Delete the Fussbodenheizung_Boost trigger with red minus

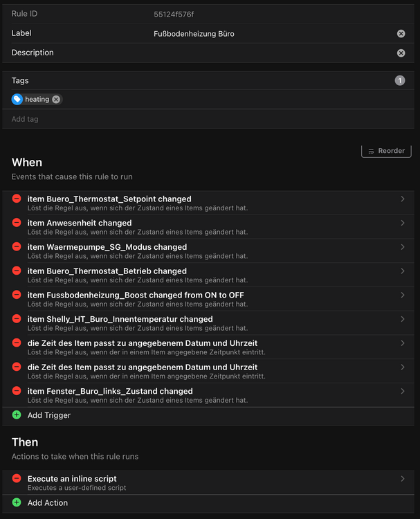tap(17, 295)
